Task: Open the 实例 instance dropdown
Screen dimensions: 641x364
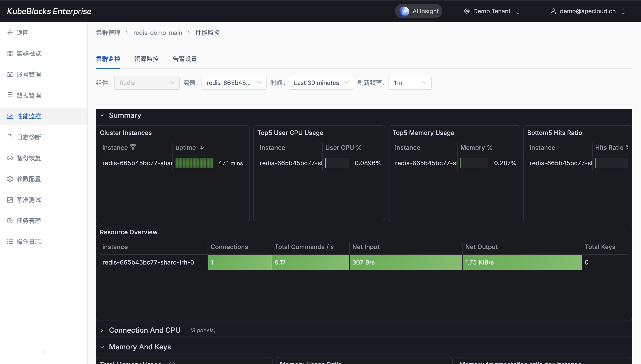Action: coord(234,83)
